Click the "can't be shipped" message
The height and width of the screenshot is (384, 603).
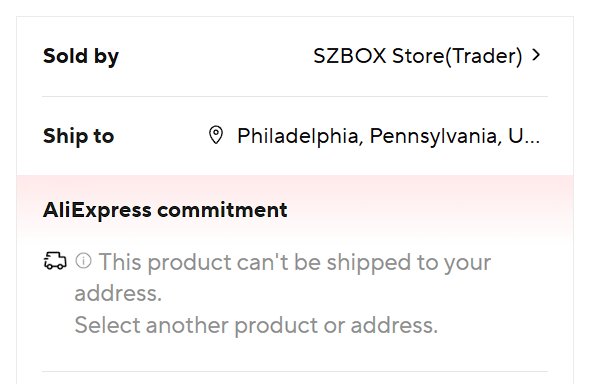[x=283, y=278]
